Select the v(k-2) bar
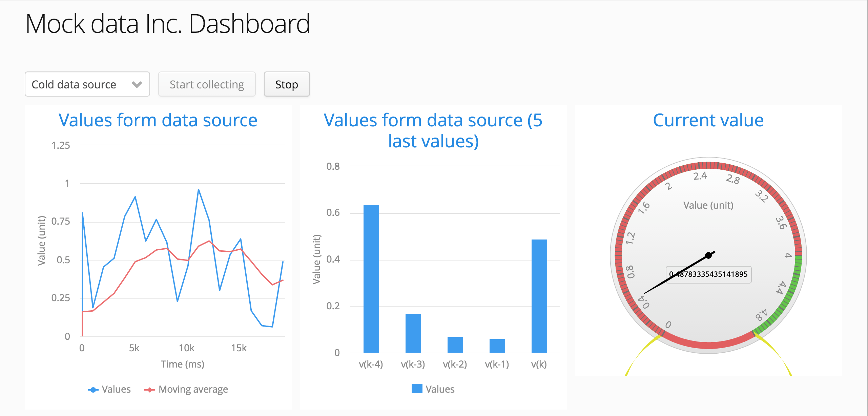 (x=455, y=345)
